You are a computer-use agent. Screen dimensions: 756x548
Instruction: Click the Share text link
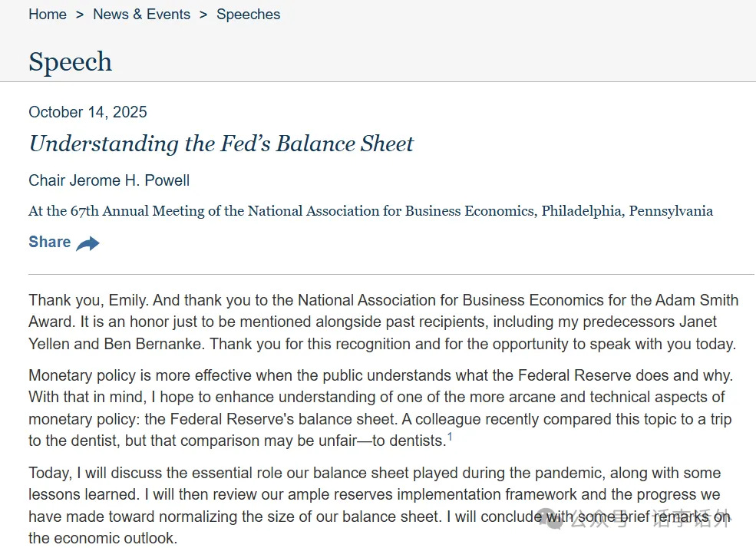50,242
